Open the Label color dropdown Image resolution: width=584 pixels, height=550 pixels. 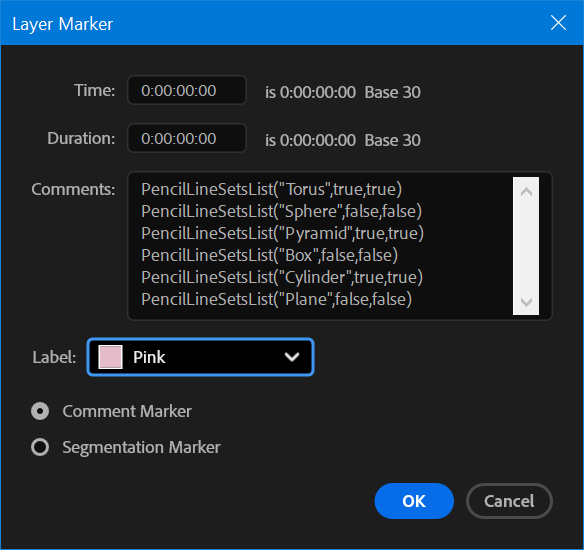[x=200, y=357]
